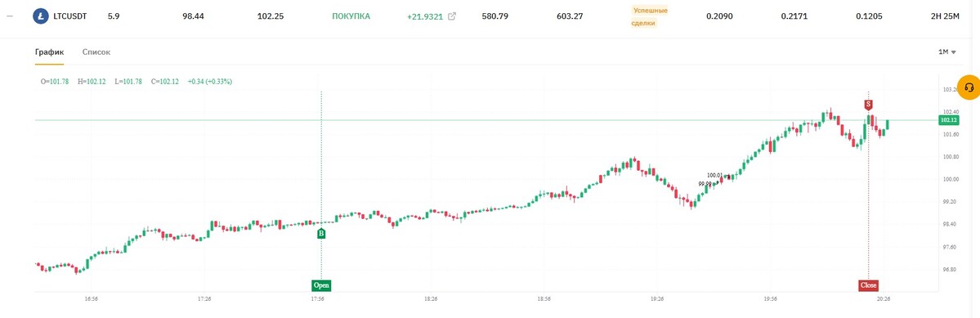Click the green Open timeline label
The width and height of the screenshot is (980, 318).
point(321,285)
